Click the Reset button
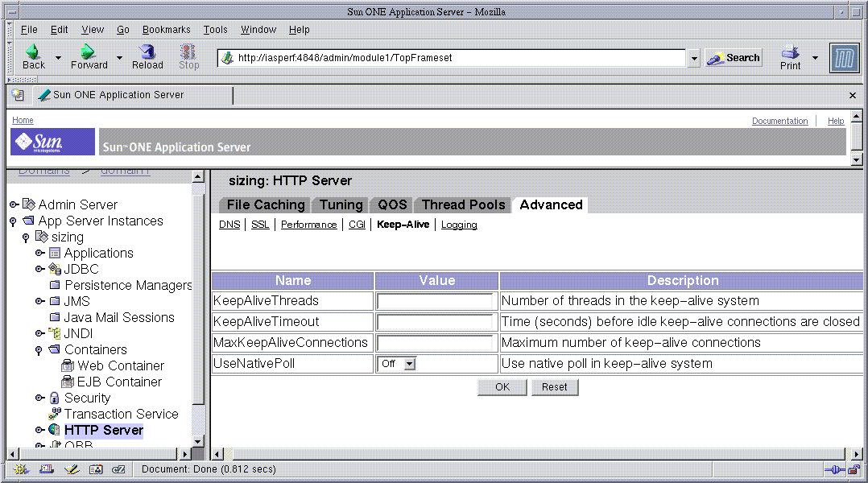Viewport: 868px width, 483px height. coord(555,387)
